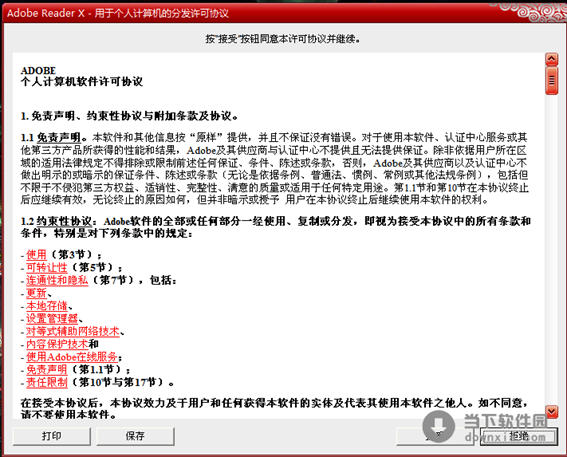Click the red scrollbar thumb

coord(551,81)
